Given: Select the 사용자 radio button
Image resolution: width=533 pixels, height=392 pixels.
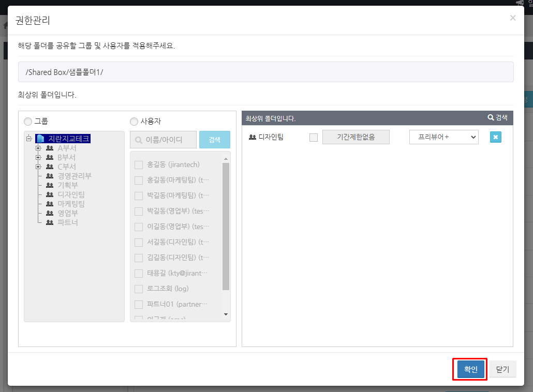Looking at the screenshot, I should [x=134, y=121].
